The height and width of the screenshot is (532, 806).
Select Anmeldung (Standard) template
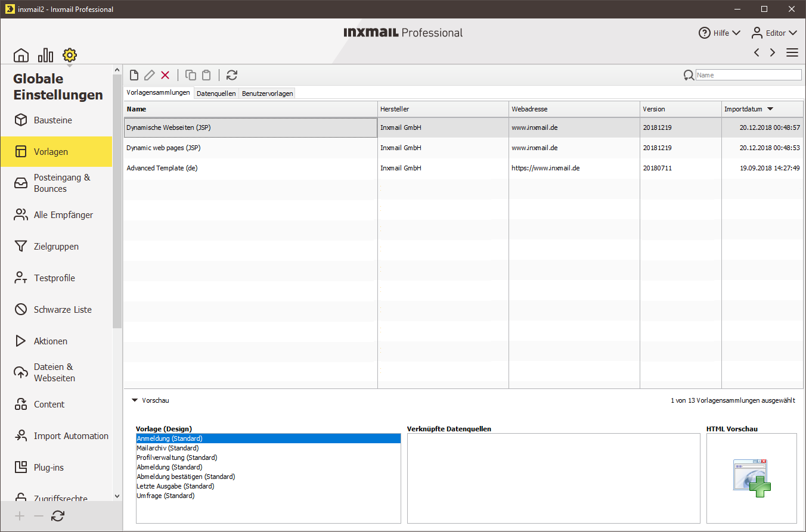point(268,438)
